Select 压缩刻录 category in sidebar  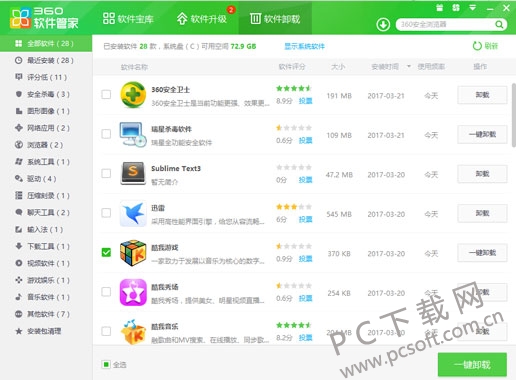tap(46, 196)
